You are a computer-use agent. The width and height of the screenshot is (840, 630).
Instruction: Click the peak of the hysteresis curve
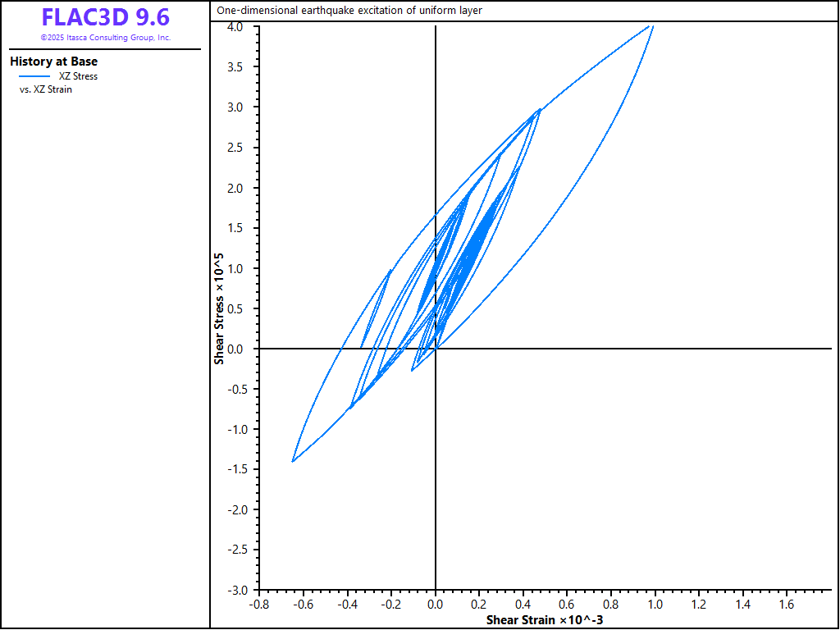tap(652, 25)
